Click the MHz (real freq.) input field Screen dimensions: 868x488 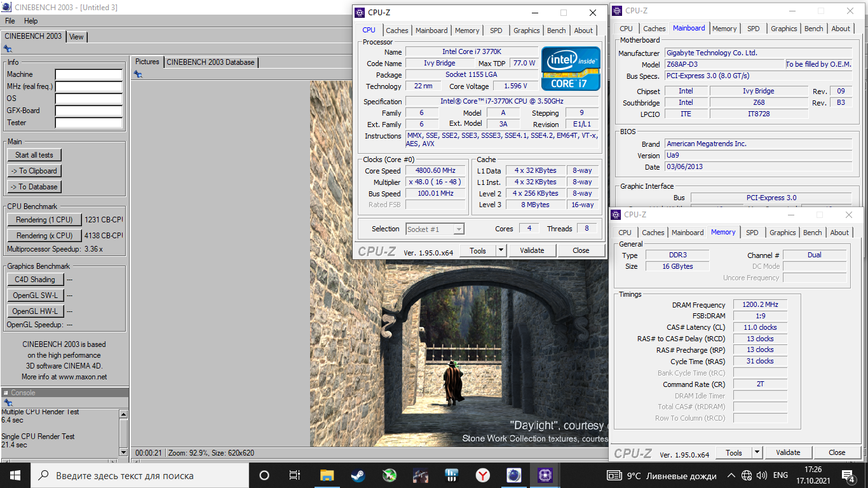(x=88, y=86)
